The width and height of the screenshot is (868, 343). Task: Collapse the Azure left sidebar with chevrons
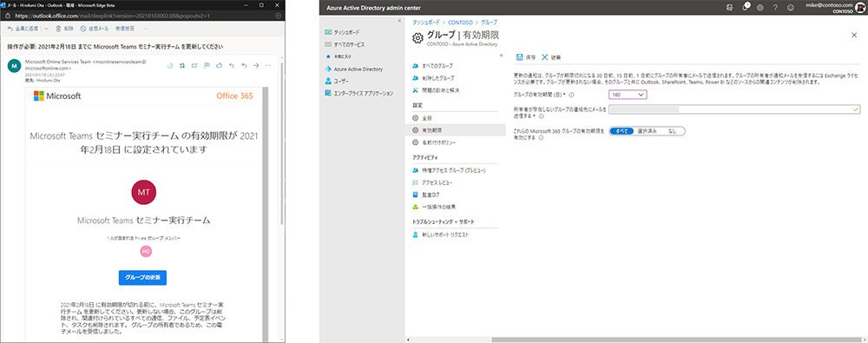point(399,21)
